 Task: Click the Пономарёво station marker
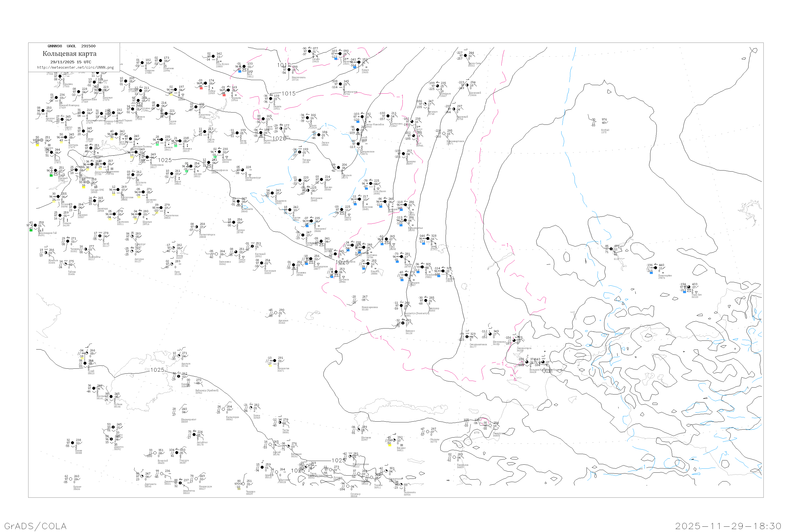coord(655,268)
